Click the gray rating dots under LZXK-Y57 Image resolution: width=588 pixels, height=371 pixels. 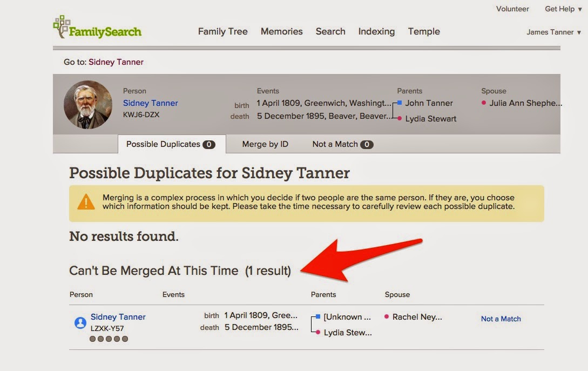pos(109,339)
